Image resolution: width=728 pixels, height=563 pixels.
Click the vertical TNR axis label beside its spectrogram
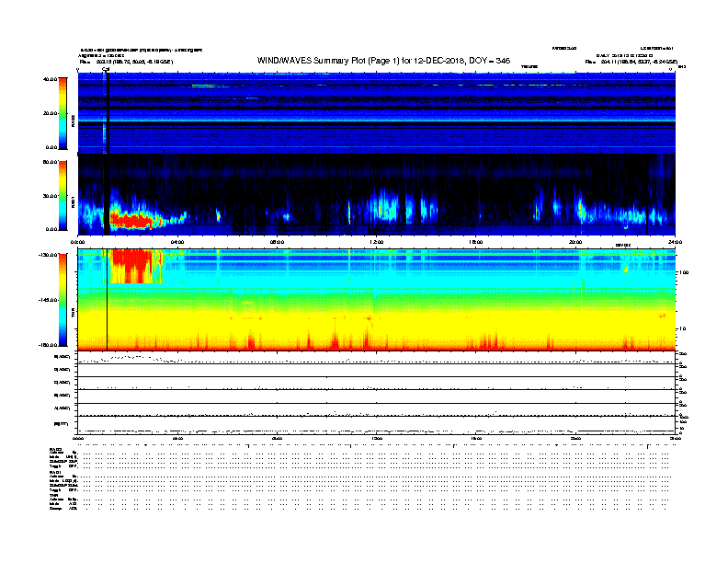(73, 315)
